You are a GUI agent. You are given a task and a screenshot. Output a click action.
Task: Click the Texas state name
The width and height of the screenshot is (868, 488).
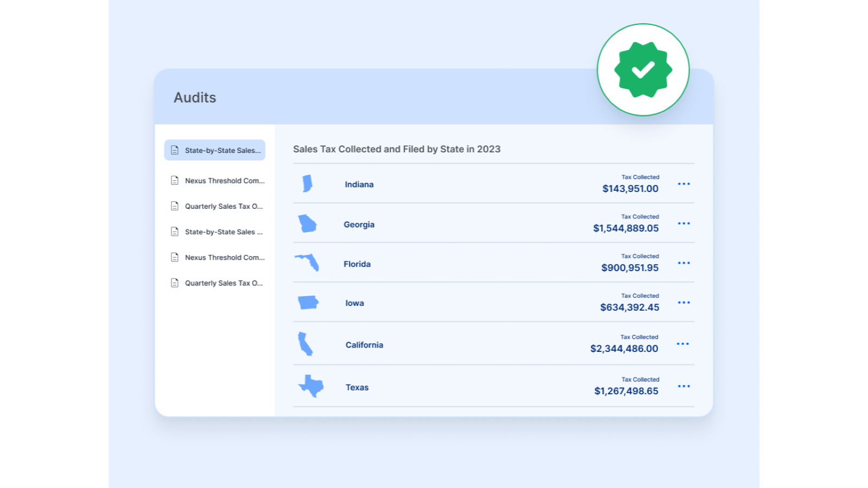click(x=357, y=387)
